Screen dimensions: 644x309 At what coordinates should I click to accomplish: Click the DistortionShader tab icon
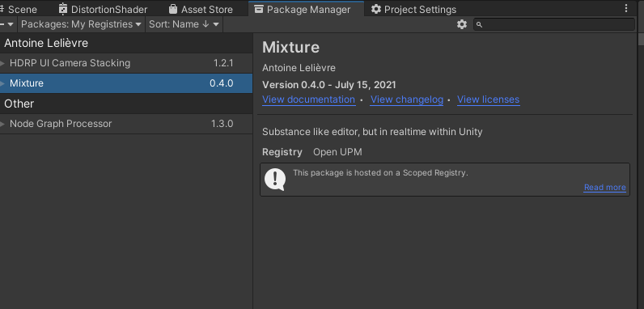tap(63, 9)
